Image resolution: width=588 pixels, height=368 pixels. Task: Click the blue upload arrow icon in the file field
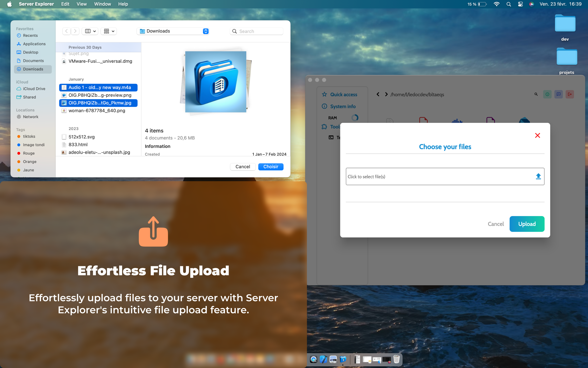click(x=538, y=176)
